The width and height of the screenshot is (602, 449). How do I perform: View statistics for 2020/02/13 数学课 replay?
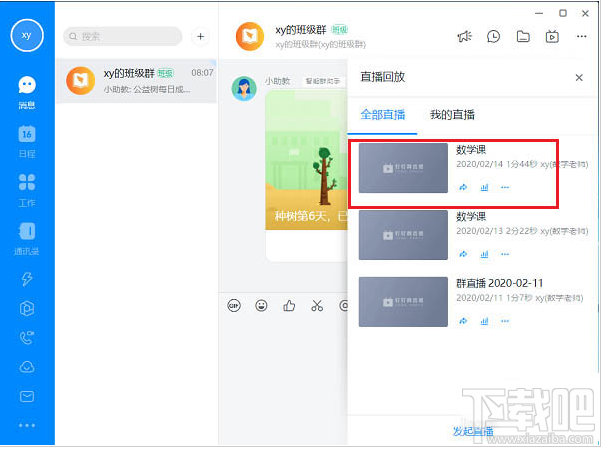(x=485, y=254)
